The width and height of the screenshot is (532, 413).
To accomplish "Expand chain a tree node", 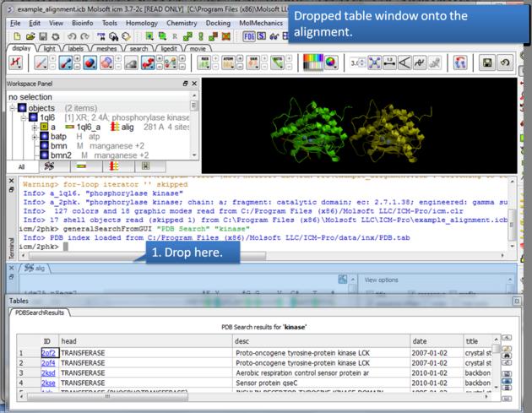I will tap(33, 127).
